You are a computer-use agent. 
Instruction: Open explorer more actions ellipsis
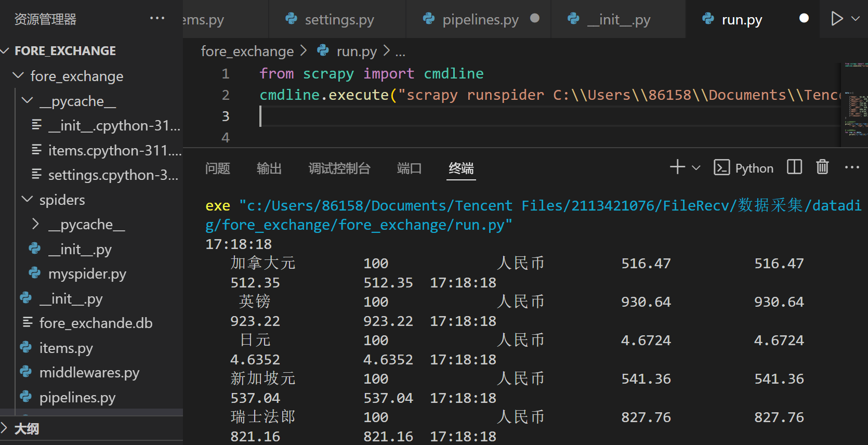[x=157, y=19]
